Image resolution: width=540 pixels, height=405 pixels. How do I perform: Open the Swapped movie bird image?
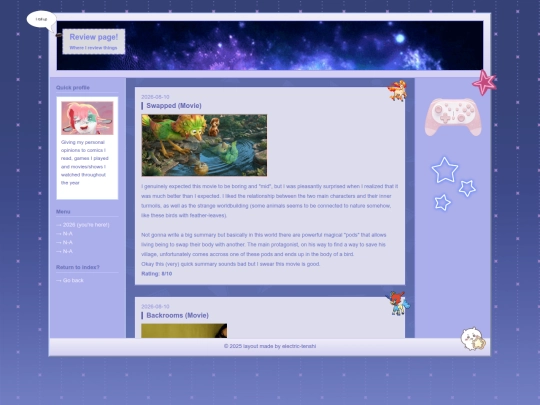(x=204, y=145)
